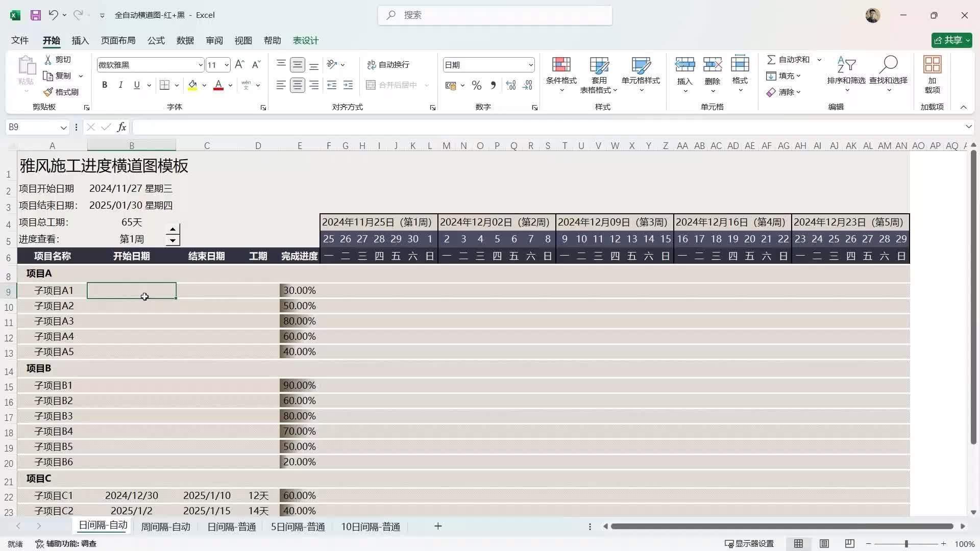The width and height of the screenshot is (980, 551).
Task: Click the Format Painter brush icon
Action: [x=48, y=92]
